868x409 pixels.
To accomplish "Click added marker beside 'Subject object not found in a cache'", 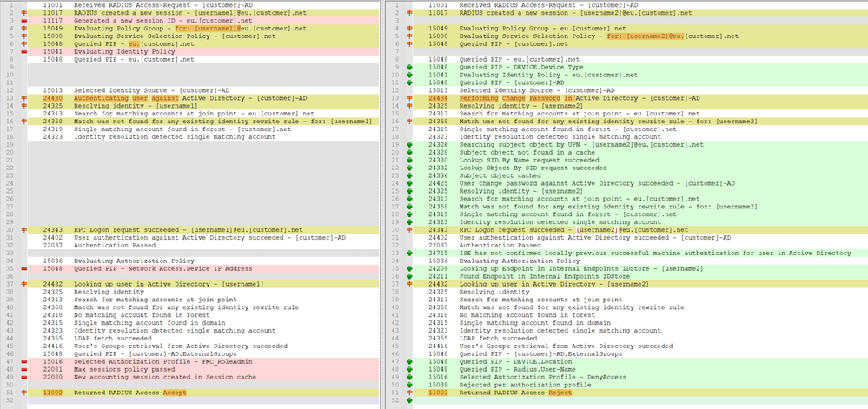I will pyautogui.click(x=409, y=152).
